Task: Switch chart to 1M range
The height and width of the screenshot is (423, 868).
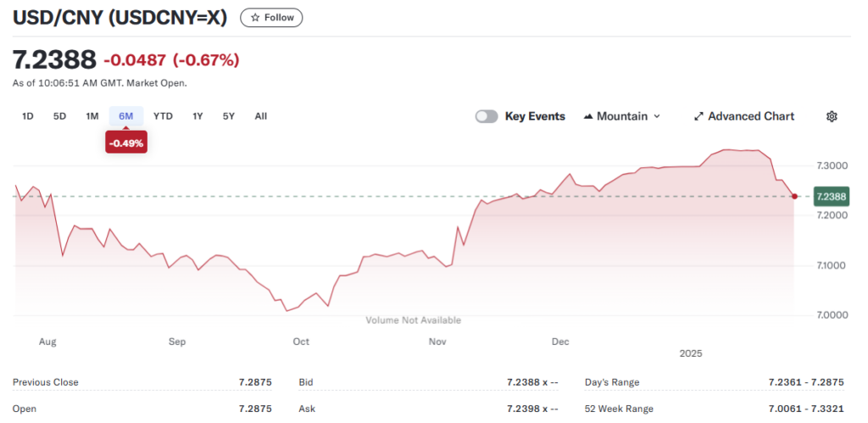Action: 92,116
